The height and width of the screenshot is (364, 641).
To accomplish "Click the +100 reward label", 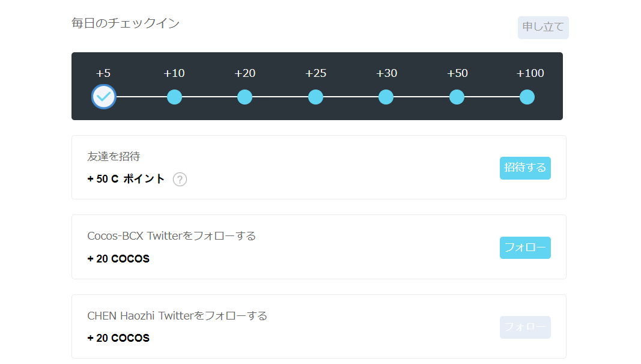I will [530, 73].
